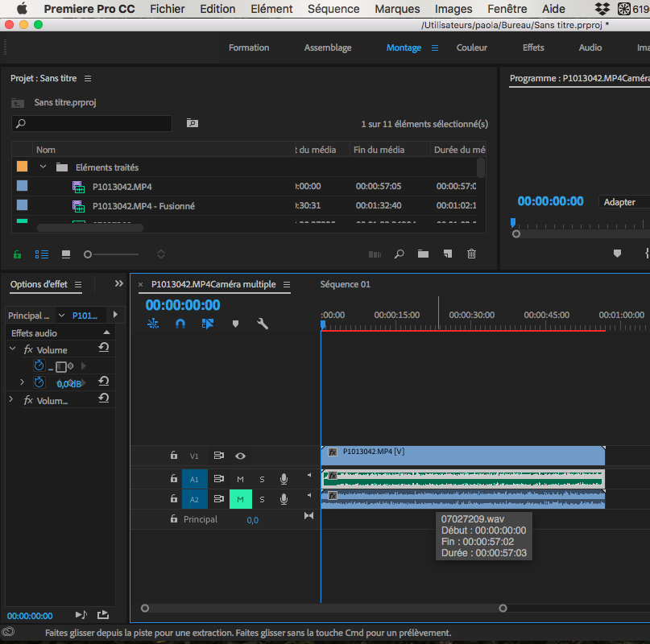Toggle lock on Principal track

click(174, 518)
